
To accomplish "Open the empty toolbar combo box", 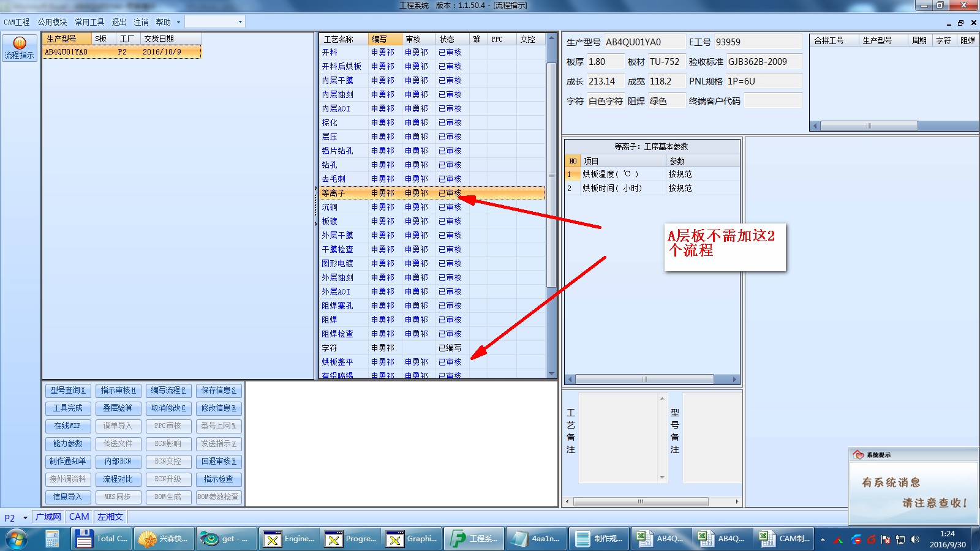I will (x=215, y=21).
